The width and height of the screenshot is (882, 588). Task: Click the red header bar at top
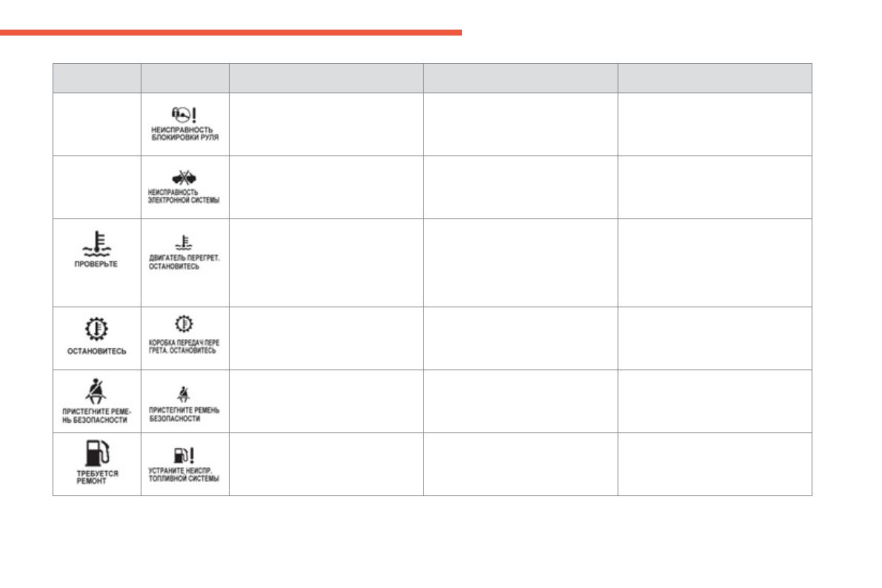[230, 33]
